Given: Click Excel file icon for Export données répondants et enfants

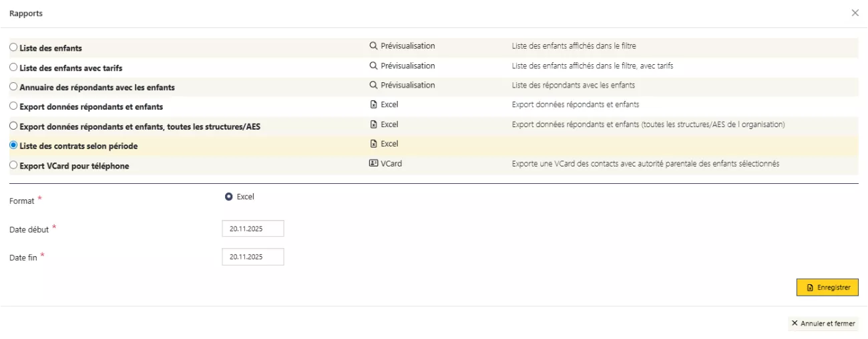Looking at the screenshot, I should tap(374, 105).
